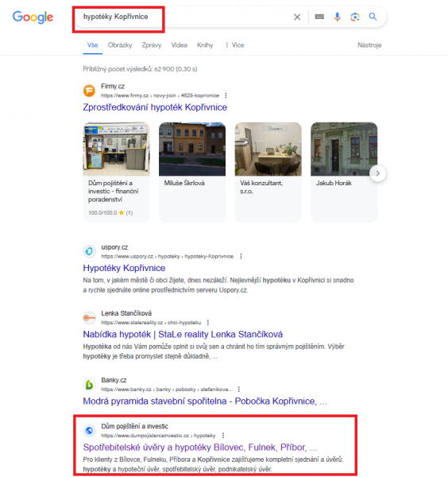Open Modrá pyramida stavební spořitelna result
Viewport: 448px width, 477px height.
point(205,401)
